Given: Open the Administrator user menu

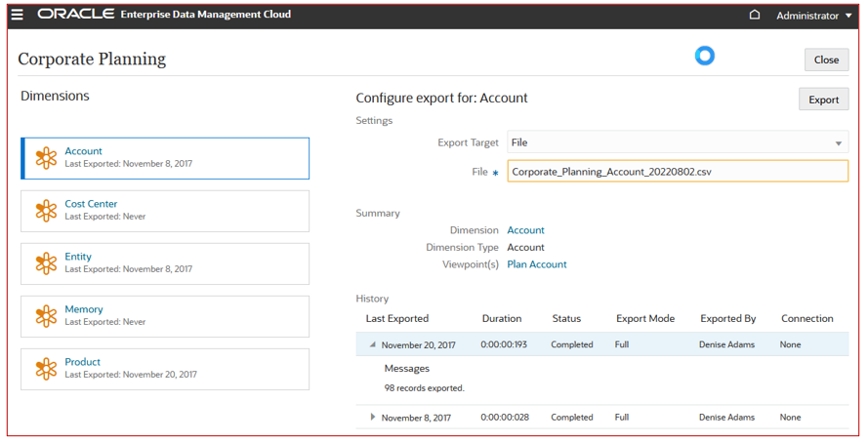Looking at the screenshot, I should coord(813,16).
